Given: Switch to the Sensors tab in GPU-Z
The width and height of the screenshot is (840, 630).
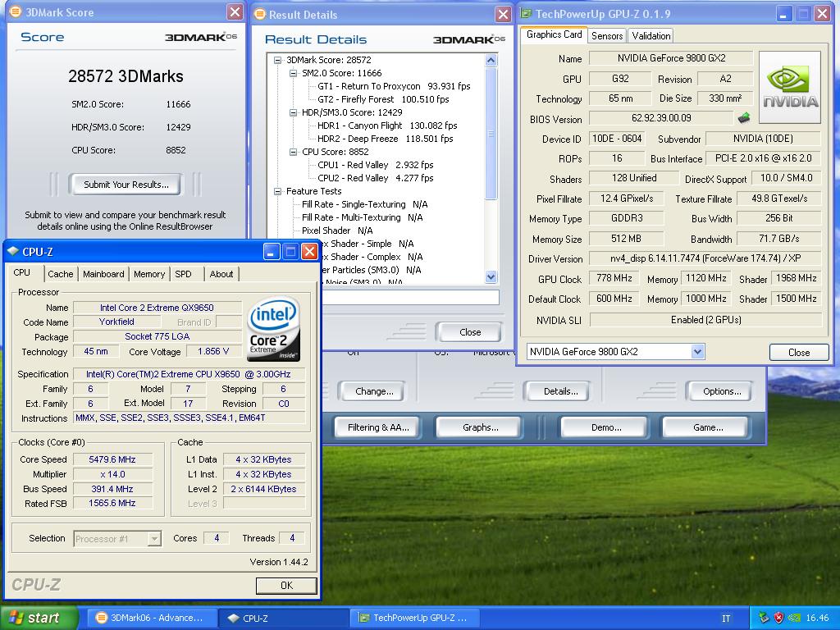Looking at the screenshot, I should coord(607,36).
